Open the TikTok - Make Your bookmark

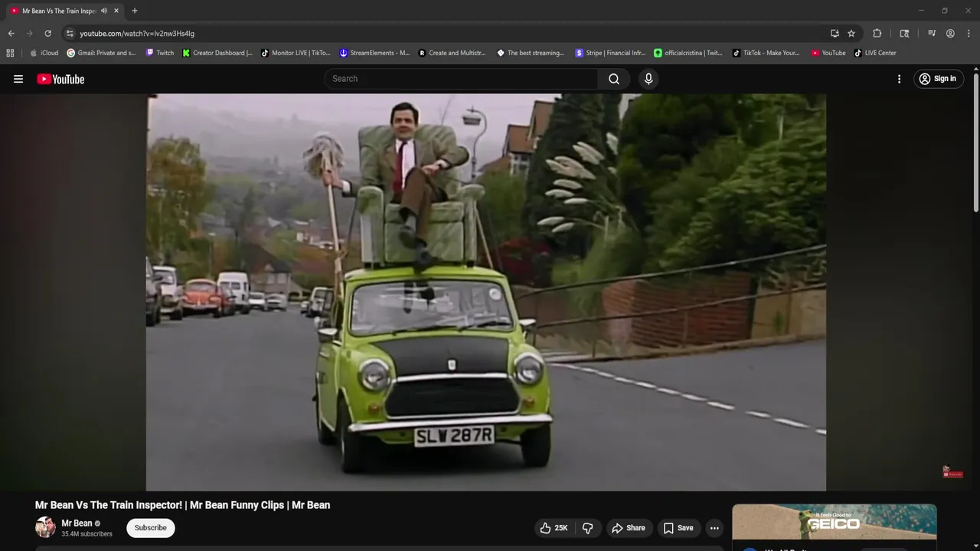point(766,53)
